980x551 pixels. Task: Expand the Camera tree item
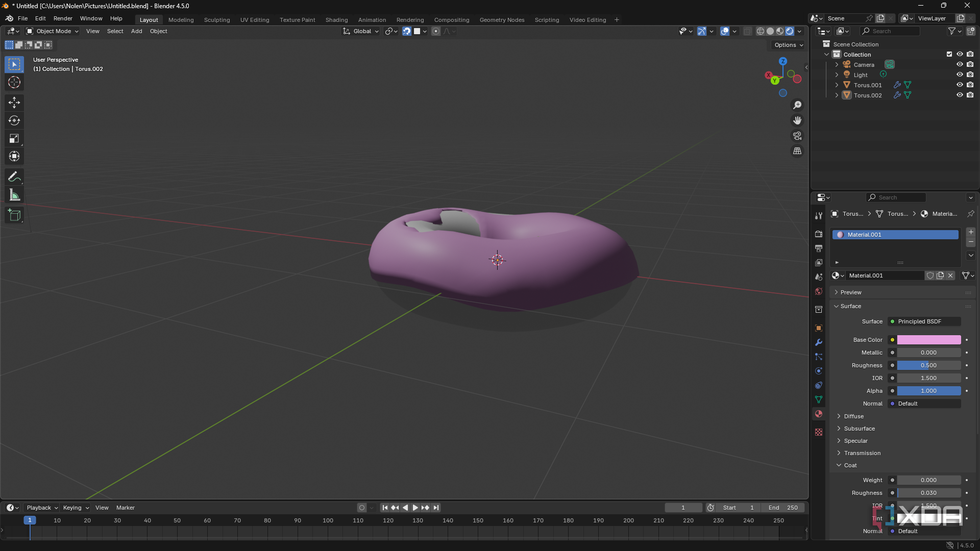pyautogui.click(x=837, y=64)
